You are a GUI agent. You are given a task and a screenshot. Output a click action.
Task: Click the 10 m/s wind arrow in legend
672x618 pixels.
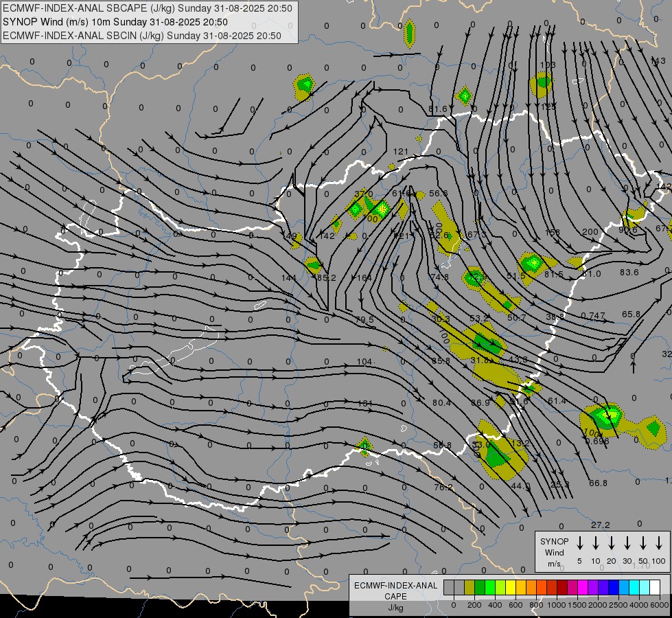(x=595, y=543)
